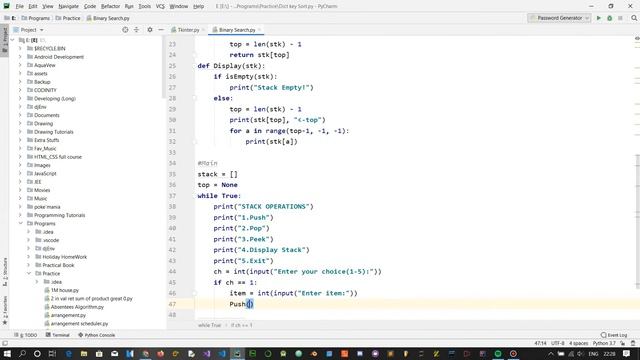Click the Python 3.7 interpreter status
This screenshot has width=640, height=360.
pos(604,343)
